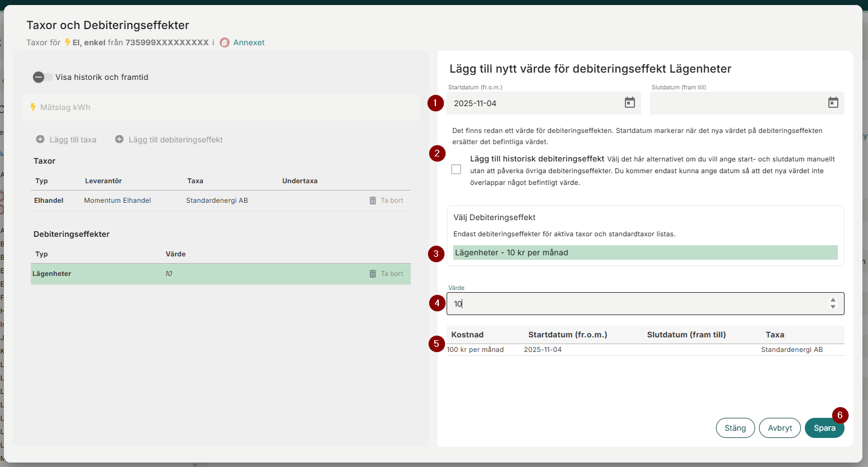Click the Avbryt button

780,428
